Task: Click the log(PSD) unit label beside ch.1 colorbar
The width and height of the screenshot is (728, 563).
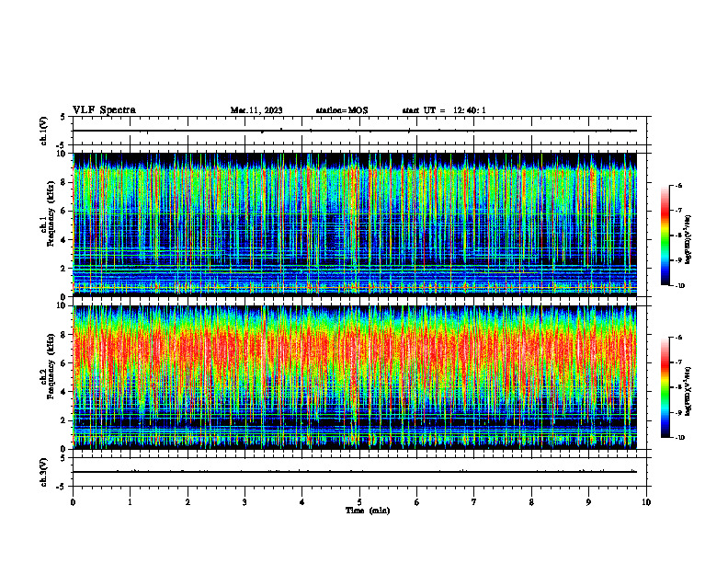Action: pos(689,240)
